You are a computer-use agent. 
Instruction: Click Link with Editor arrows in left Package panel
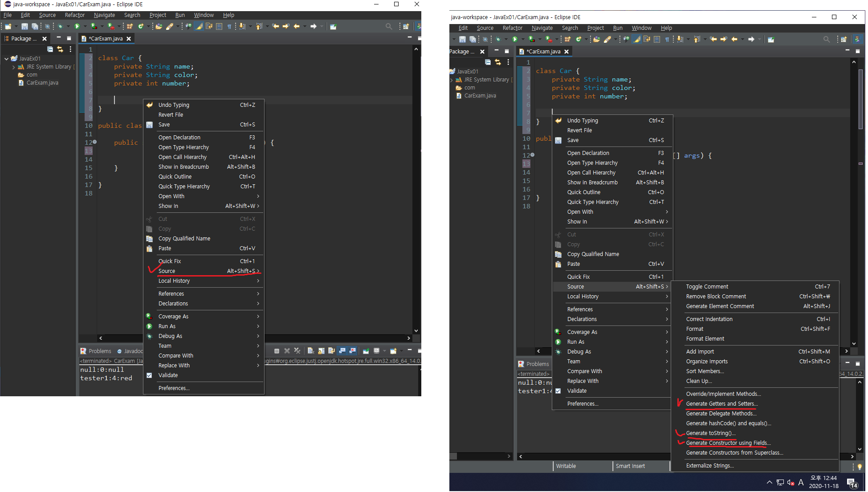point(60,49)
